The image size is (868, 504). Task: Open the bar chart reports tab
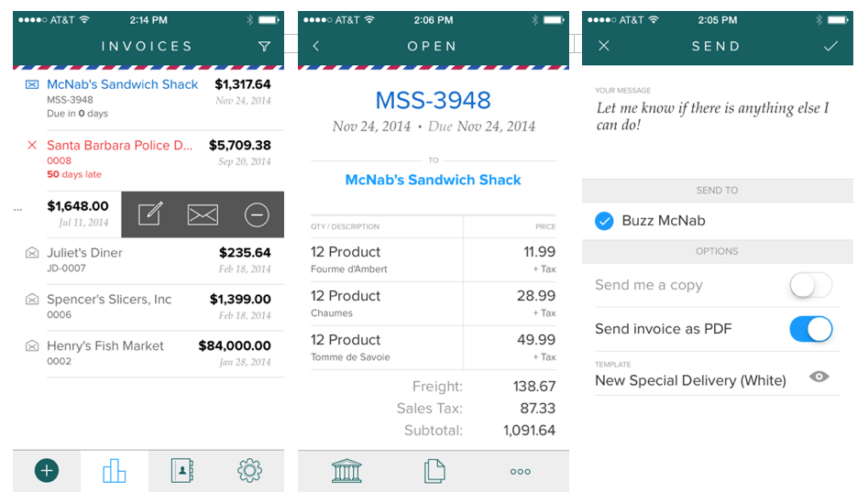(114, 471)
